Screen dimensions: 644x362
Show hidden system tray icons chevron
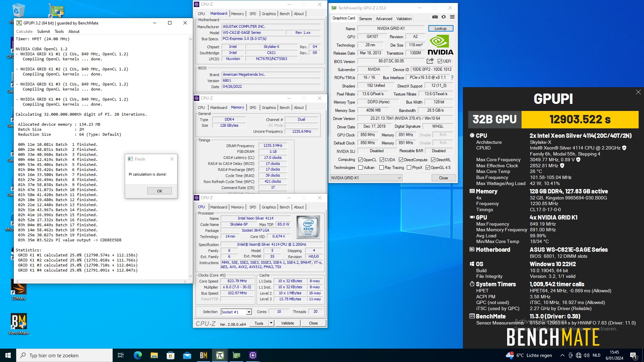click(x=562, y=355)
